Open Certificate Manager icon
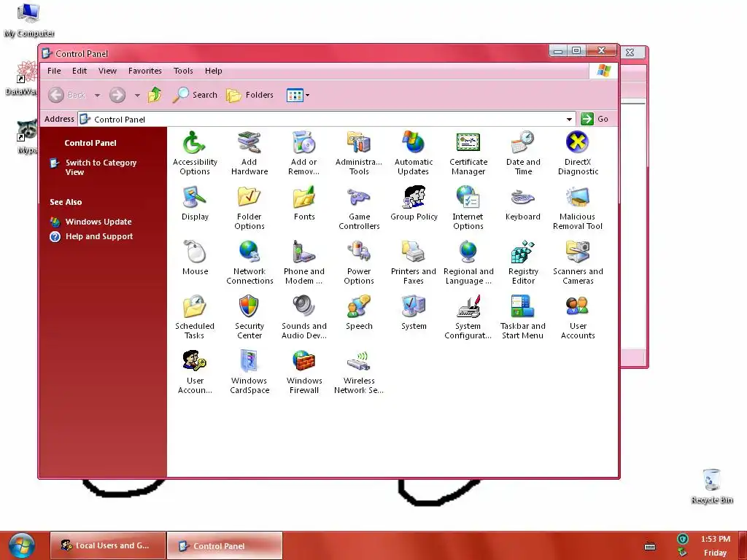 (x=468, y=153)
